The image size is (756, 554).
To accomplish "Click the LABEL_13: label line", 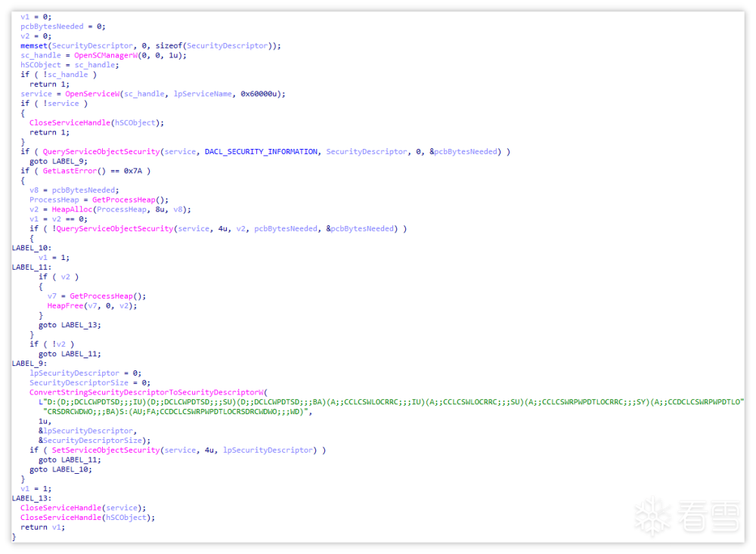I will [32, 499].
